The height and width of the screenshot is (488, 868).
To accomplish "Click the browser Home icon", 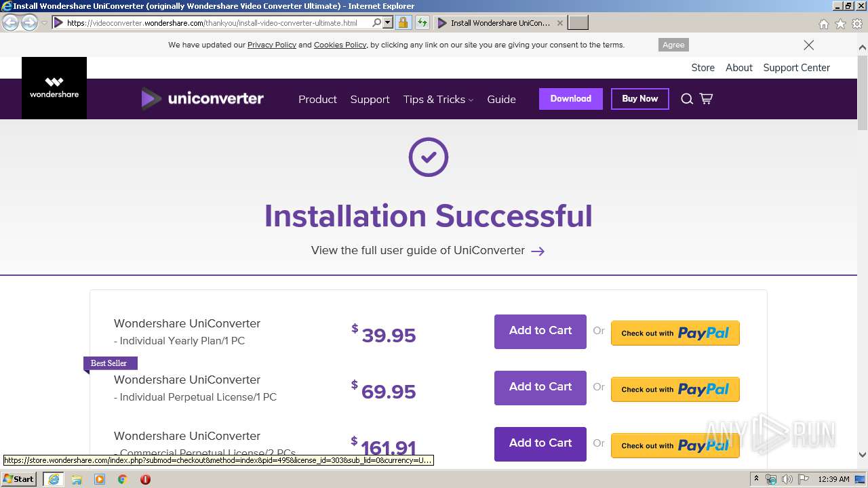I will pyautogui.click(x=823, y=24).
